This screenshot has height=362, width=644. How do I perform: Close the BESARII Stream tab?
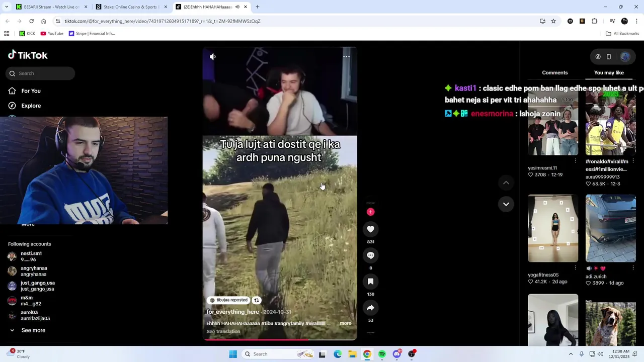coord(86,7)
